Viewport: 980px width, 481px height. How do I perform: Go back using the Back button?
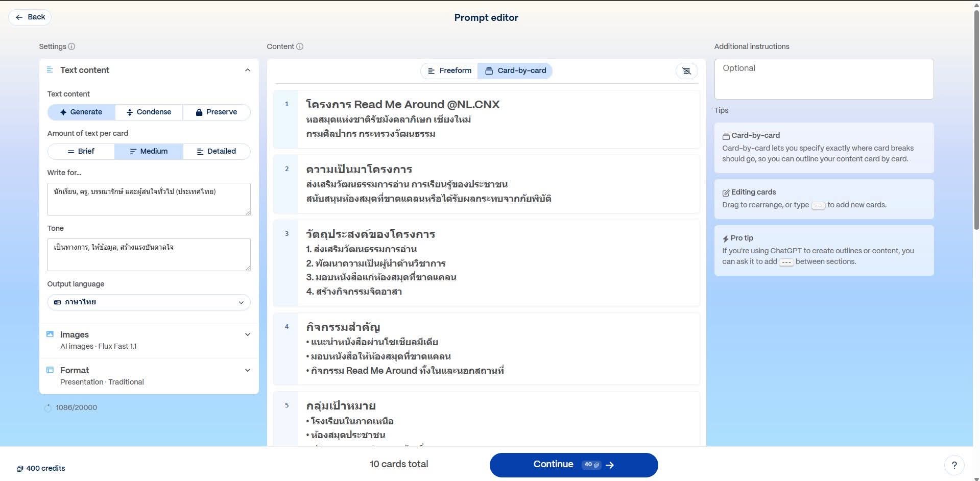pyautogui.click(x=30, y=17)
